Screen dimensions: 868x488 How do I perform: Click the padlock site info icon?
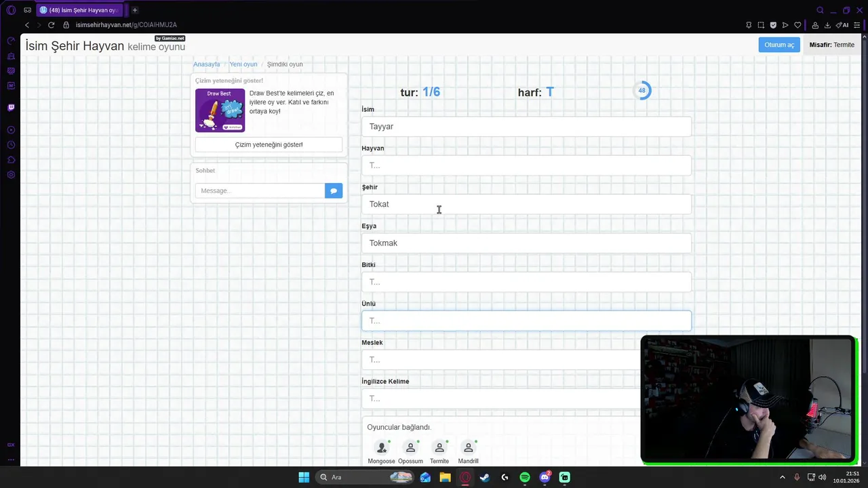[x=66, y=25]
